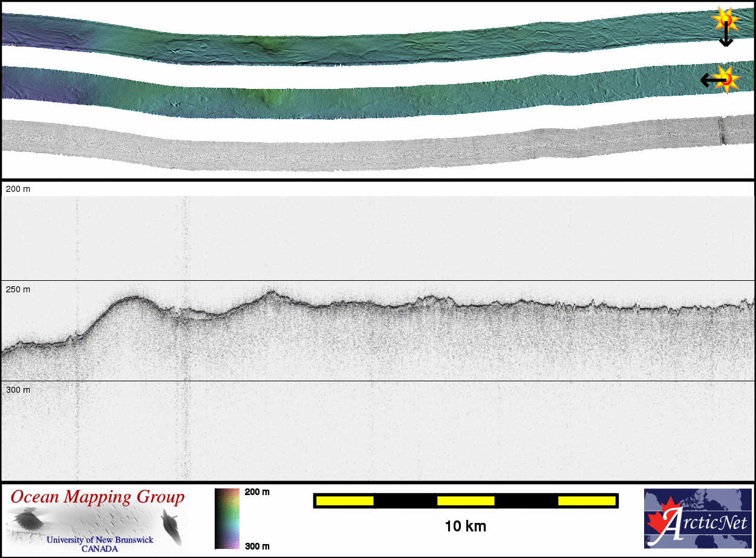Click the 300 m depth label in profile
Image resolution: width=756 pixels, height=558 pixels.
pos(18,390)
